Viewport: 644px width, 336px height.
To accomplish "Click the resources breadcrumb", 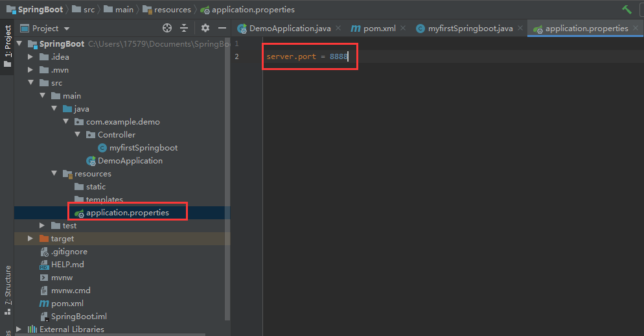I will coord(172,10).
